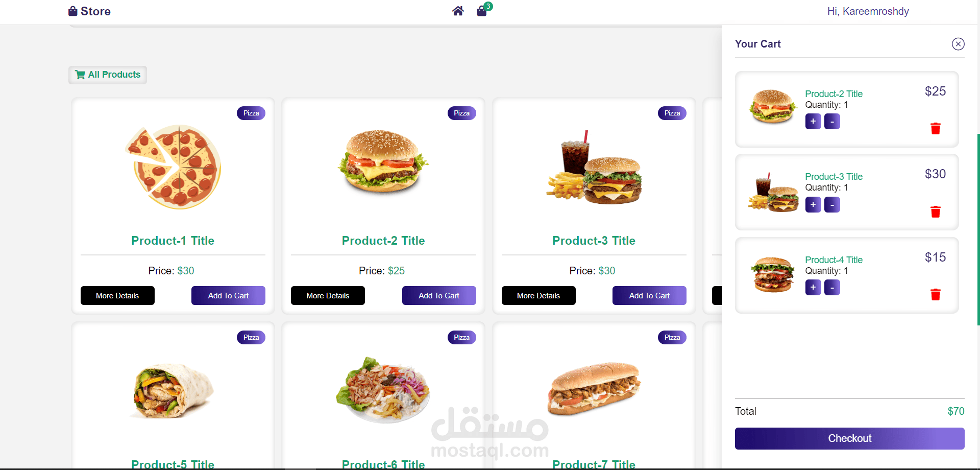
Task: Open Product-4 Title link in cart
Action: 834,260
